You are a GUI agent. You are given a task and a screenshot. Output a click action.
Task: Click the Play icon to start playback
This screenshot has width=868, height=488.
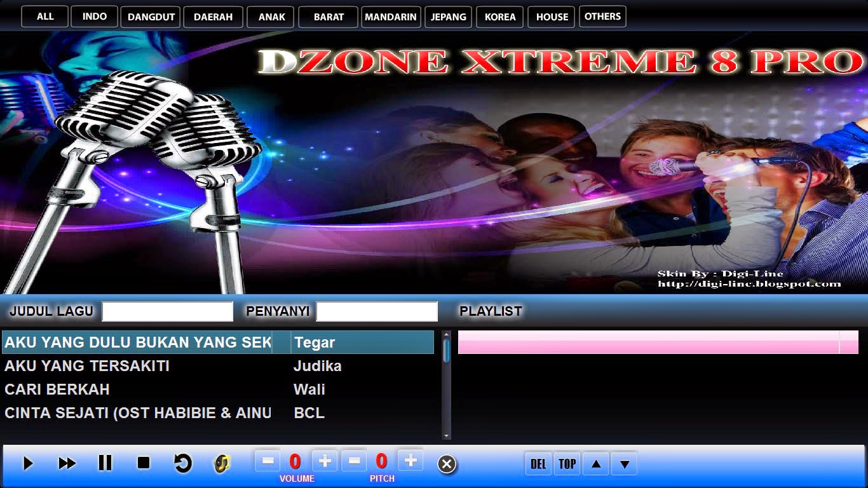coord(27,464)
